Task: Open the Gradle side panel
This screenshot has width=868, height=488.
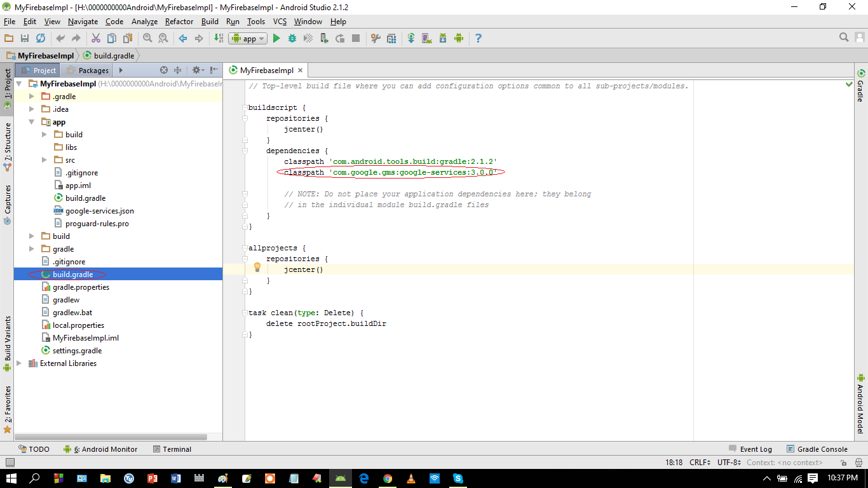Action: 861,86
